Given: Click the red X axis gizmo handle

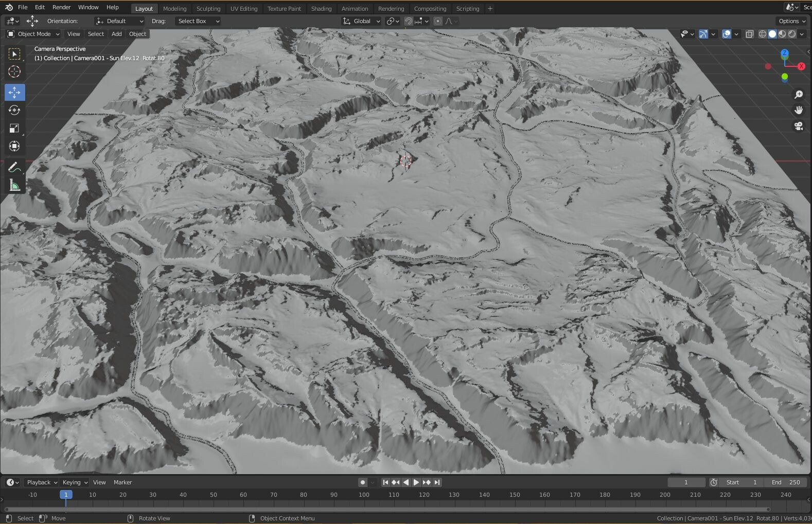Looking at the screenshot, I should pos(801,66).
